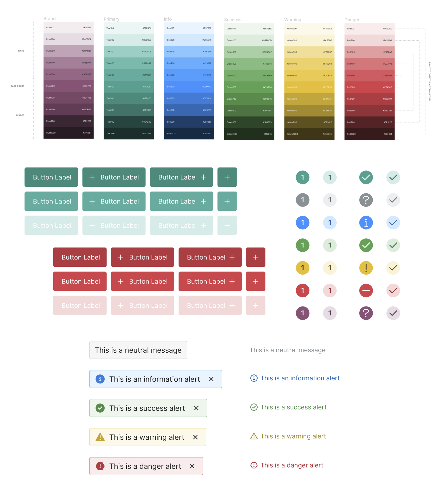This screenshot has height=501, width=448.
Task: Click the light blue checkmark circle
Action: 393,223
